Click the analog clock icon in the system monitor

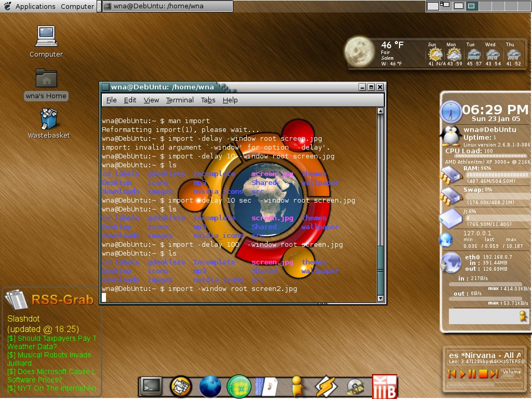coord(451,112)
